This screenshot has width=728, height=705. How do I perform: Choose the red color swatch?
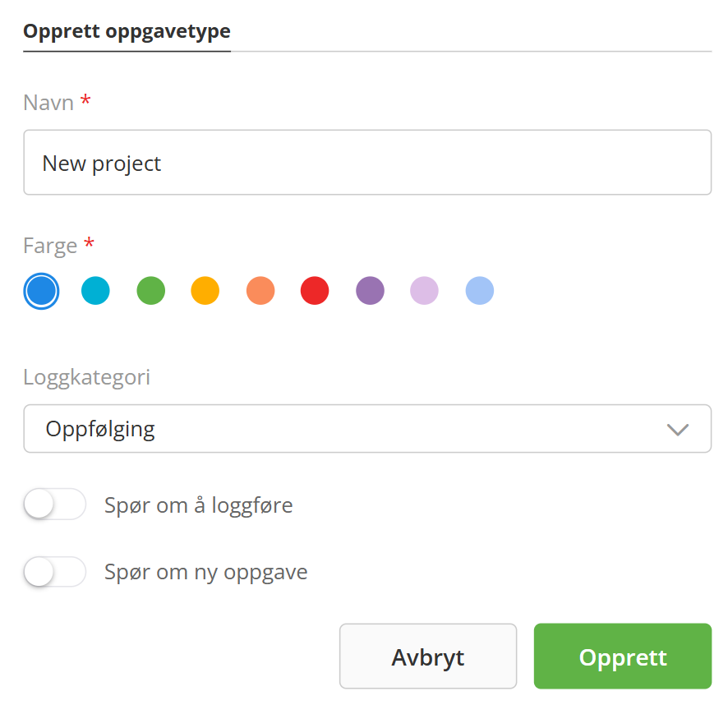pyautogui.click(x=315, y=291)
